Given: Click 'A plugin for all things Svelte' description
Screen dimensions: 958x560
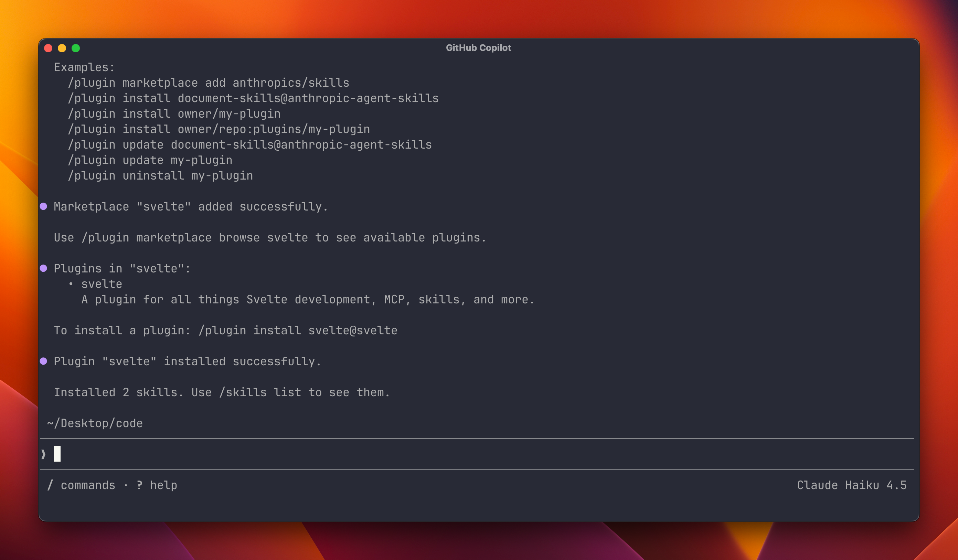Looking at the screenshot, I should 308,300.
